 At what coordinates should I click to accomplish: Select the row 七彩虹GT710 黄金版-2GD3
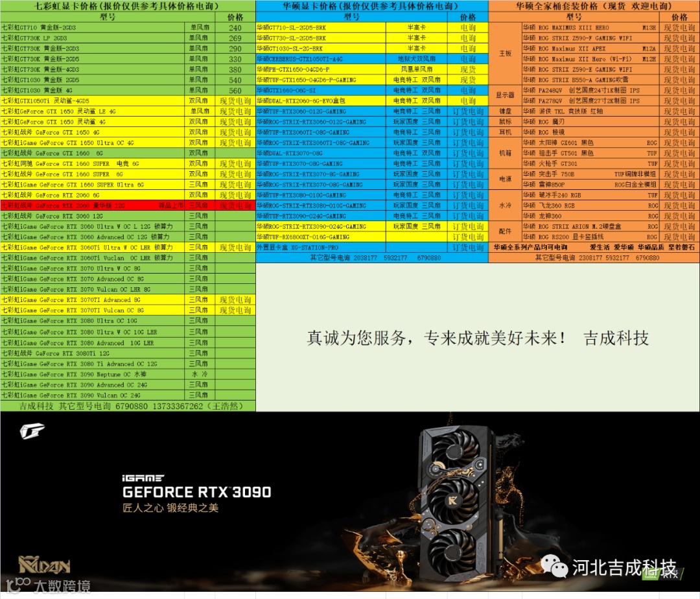[x=128, y=28]
